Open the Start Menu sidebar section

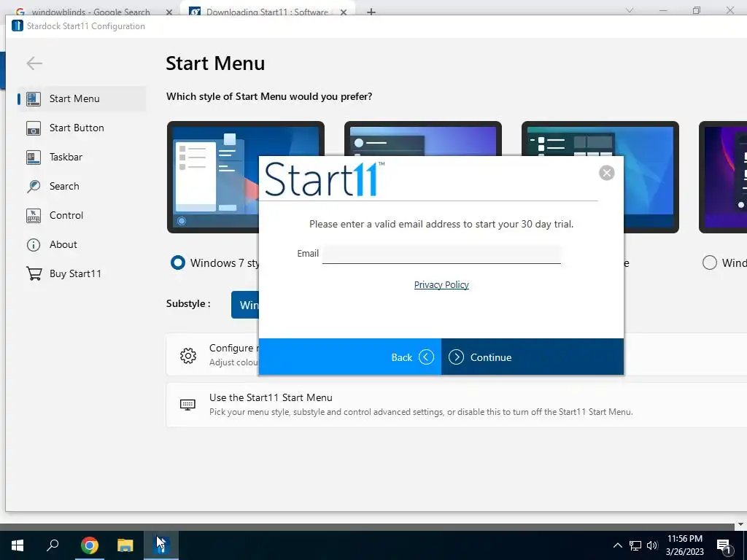coord(82,98)
